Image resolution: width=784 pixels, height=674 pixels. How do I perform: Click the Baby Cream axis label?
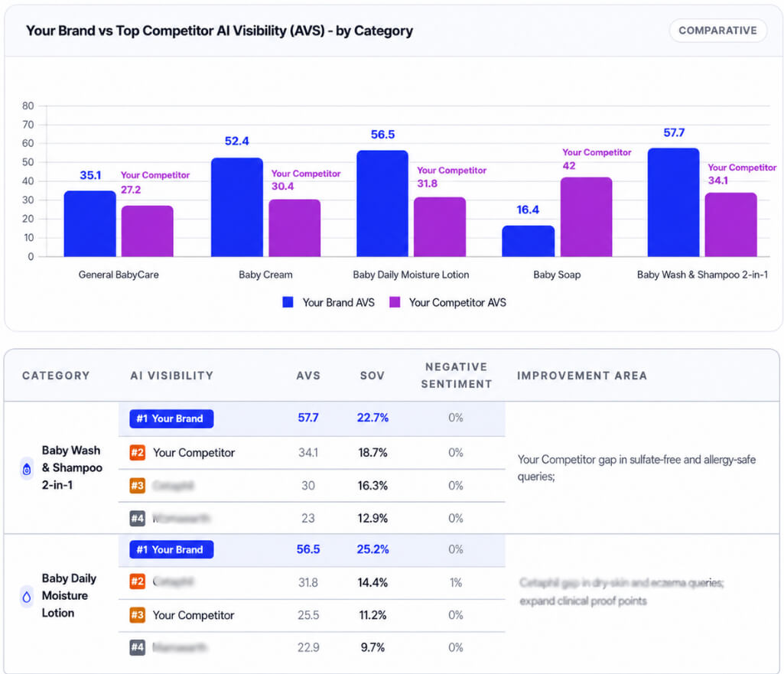(x=265, y=275)
